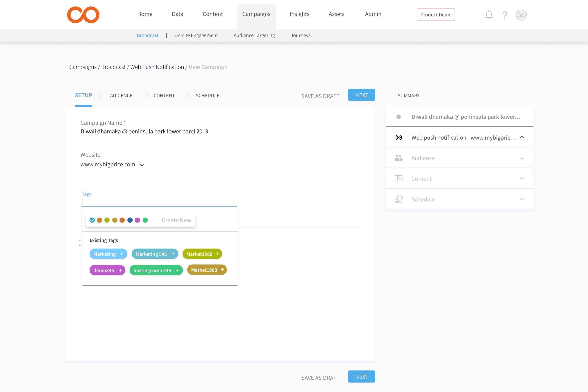Open the SK user avatar menu
Screen dimensions: 588x392
coord(521,15)
